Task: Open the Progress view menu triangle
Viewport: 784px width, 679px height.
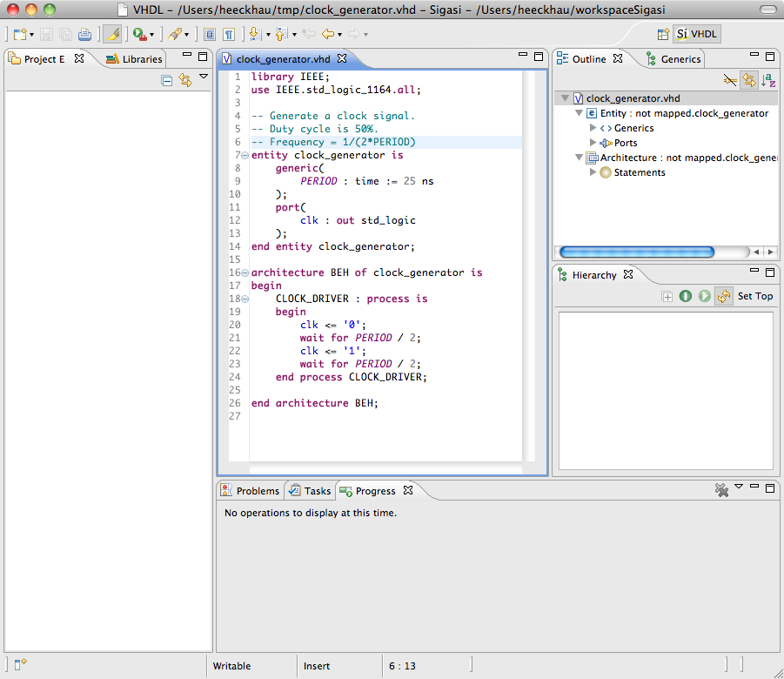Action: [x=739, y=487]
